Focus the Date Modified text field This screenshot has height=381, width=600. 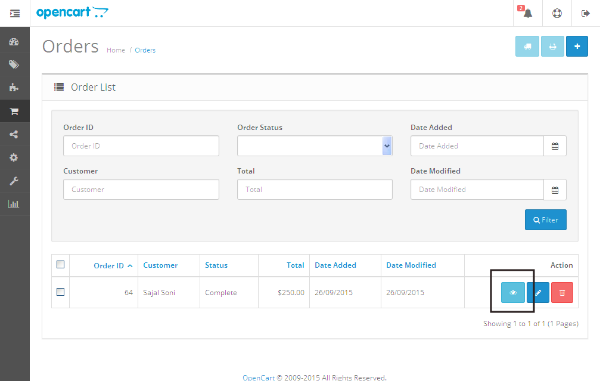[x=477, y=190]
